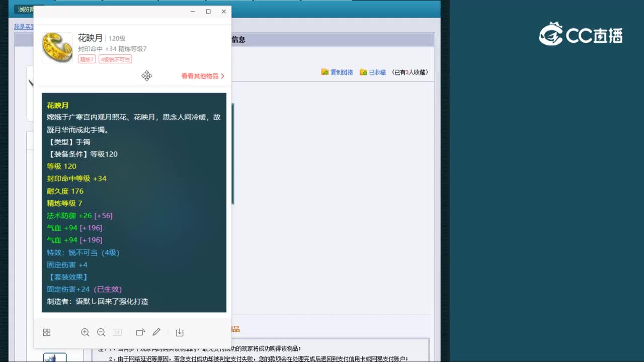Click the 【类型】手镯 line
This screenshot has width=644, height=362.
68,142
